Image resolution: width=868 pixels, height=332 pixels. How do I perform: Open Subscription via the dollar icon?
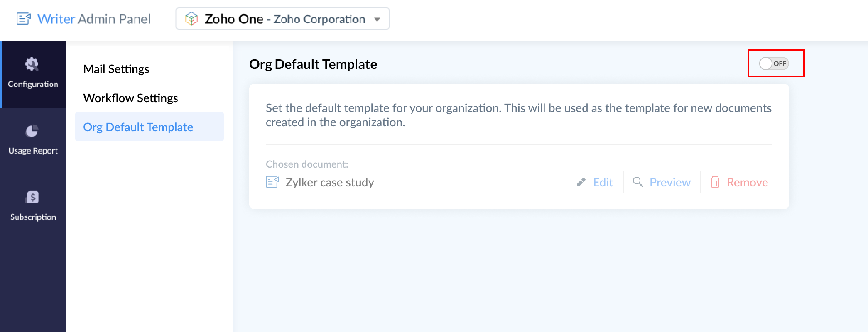tap(32, 197)
